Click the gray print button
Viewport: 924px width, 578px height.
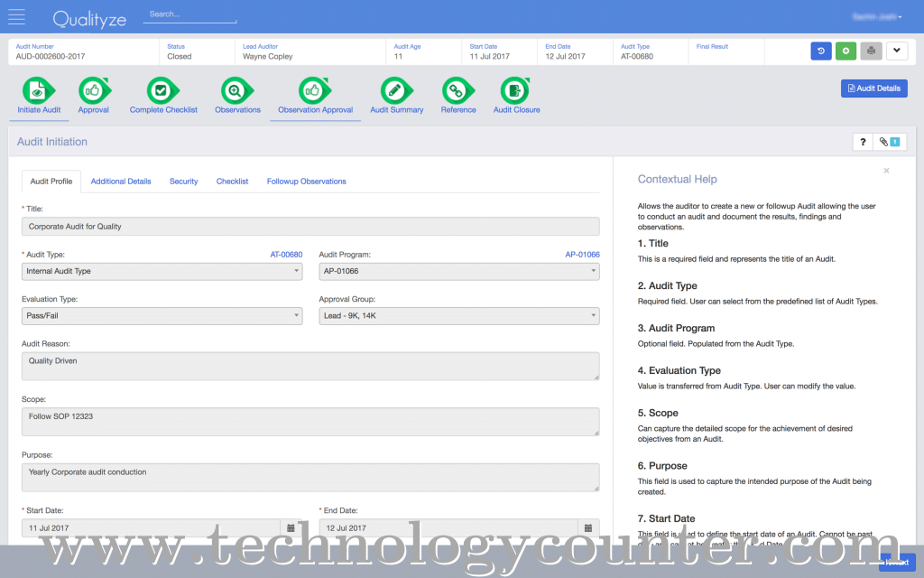point(871,51)
